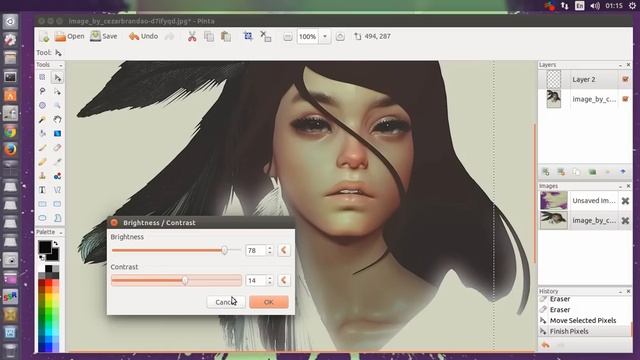Select the Pencil tool
The width and height of the screenshot is (640, 360).
tap(42, 162)
